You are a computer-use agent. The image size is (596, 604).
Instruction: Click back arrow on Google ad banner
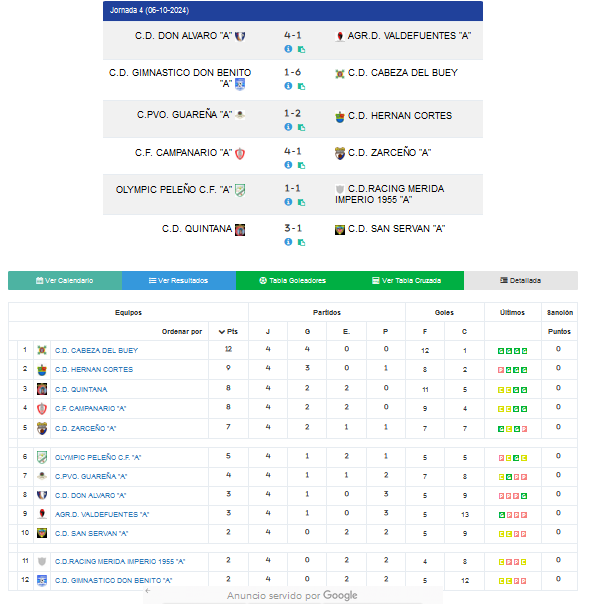(x=148, y=591)
